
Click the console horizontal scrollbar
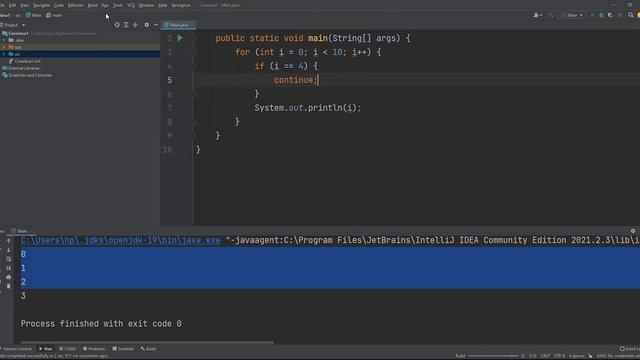[x=147, y=342]
